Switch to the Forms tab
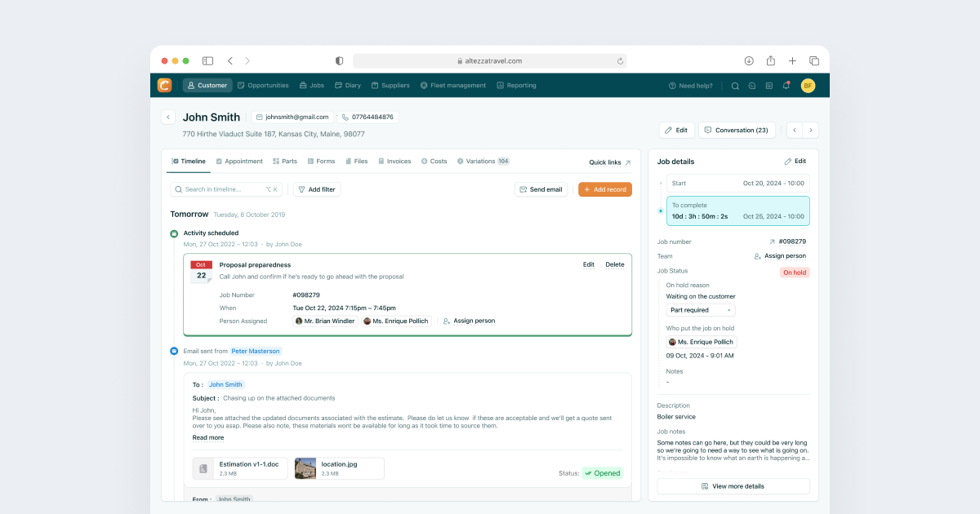 click(x=321, y=162)
